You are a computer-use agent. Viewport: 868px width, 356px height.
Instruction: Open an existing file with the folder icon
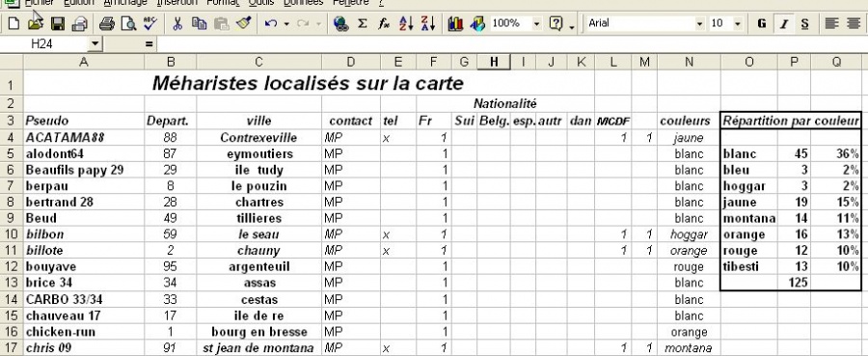click(x=36, y=24)
